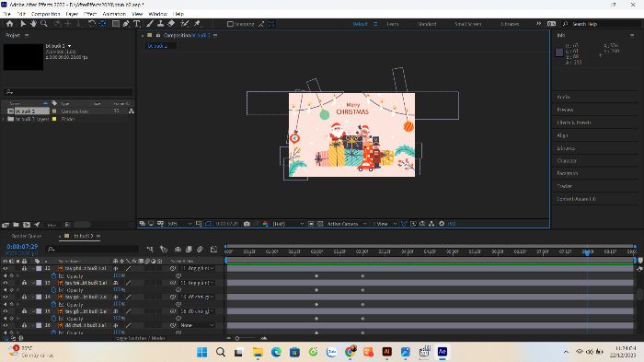
Task: Toggle Opacity stopwatch for layer 12
Action: tap(53, 275)
